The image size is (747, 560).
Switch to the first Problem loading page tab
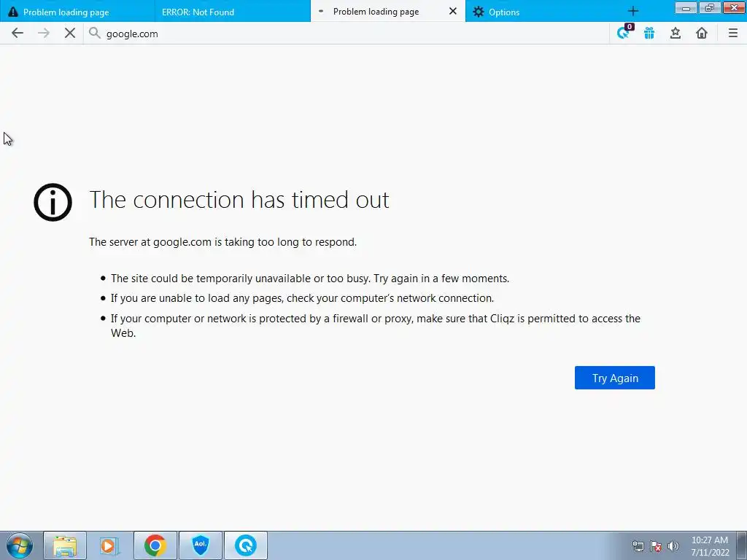click(x=77, y=12)
